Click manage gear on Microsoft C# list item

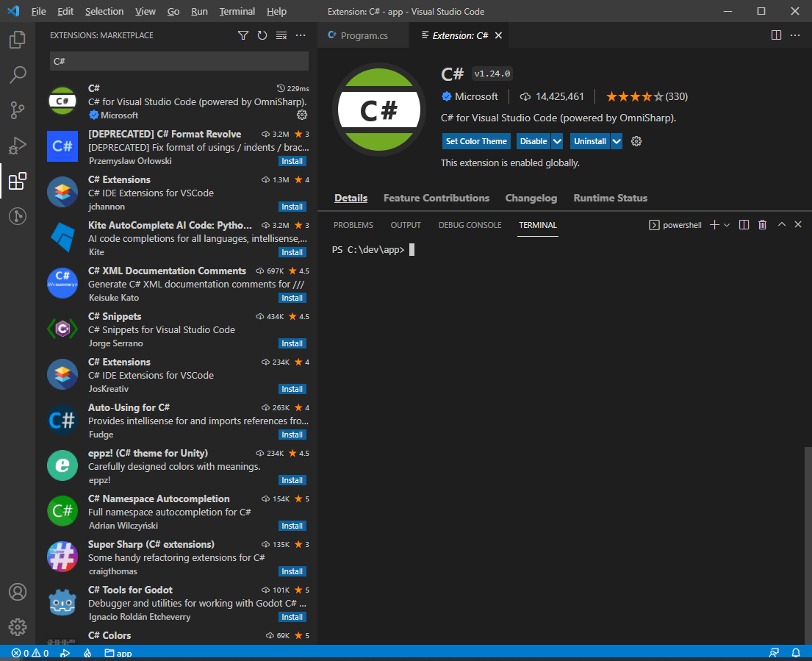click(x=302, y=115)
